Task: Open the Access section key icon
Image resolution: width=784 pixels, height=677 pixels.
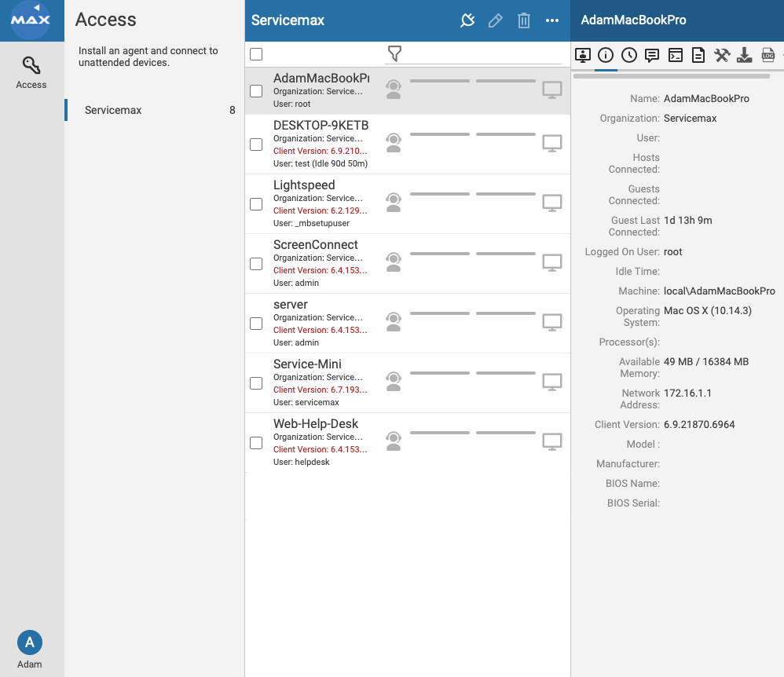Action: pyautogui.click(x=31, y=65)
